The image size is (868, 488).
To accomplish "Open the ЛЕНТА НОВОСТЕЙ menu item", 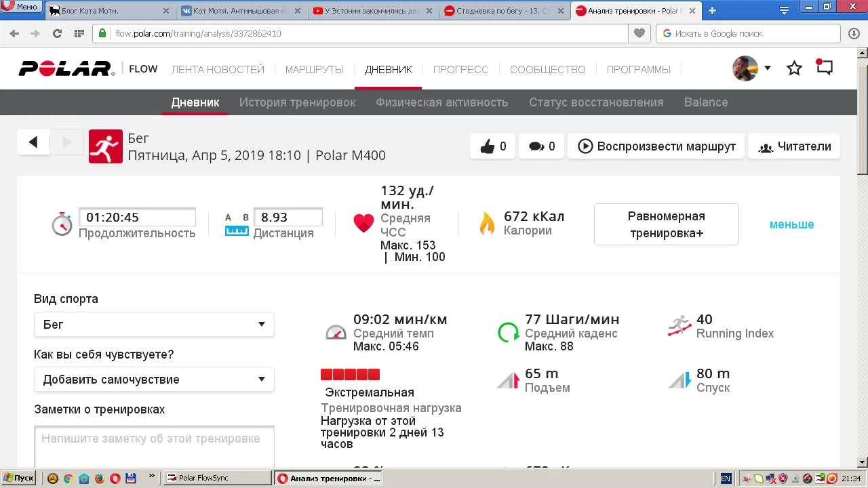I will 218,69.
